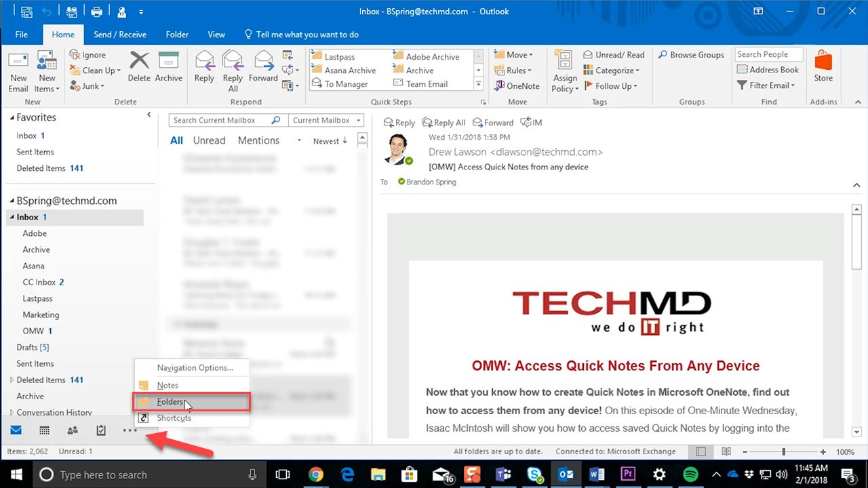
Task: Click the three-dots navigation overflow button
Action: click(130, 430)
